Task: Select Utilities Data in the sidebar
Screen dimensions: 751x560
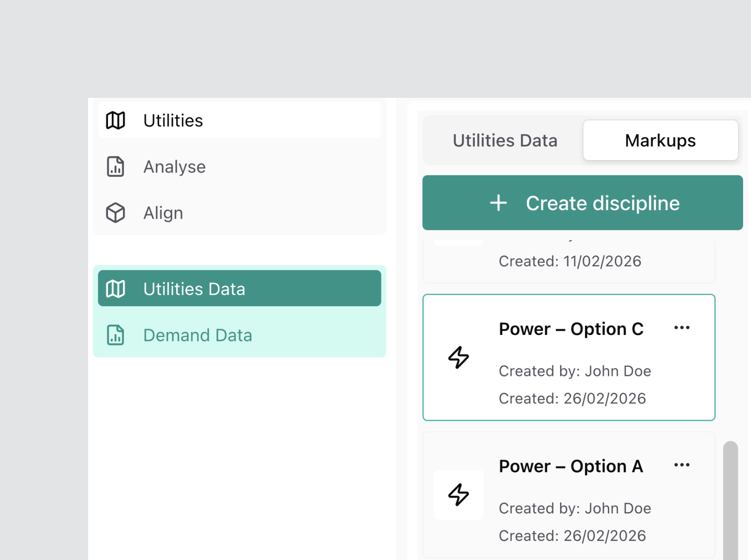Action: click(x=194, y=289)
